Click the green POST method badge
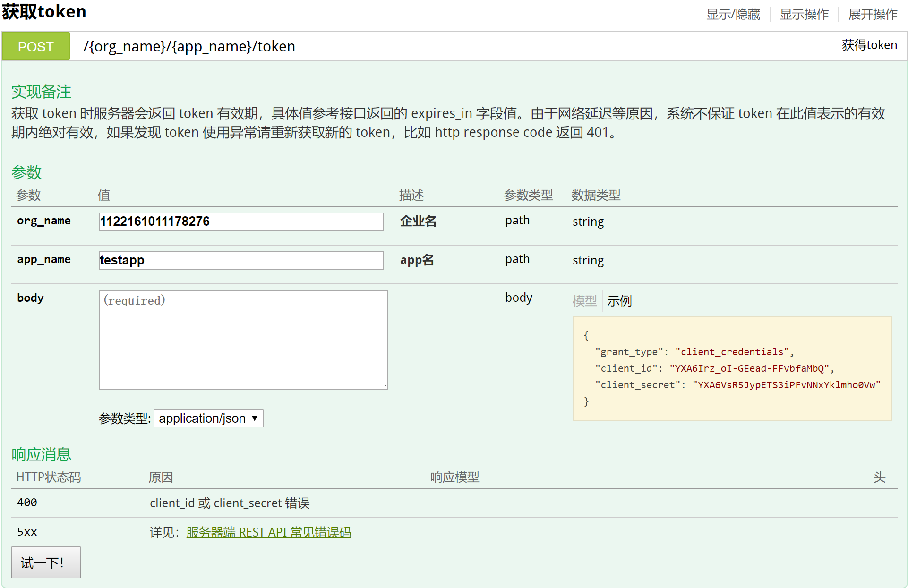 [36, 46]
